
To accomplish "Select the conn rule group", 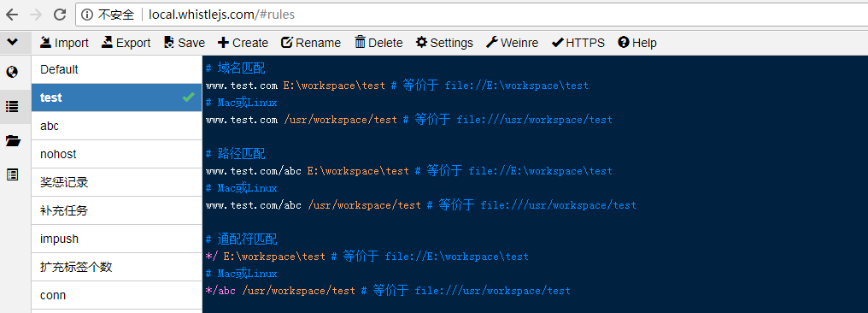I will pyautogui.click(x=117, y=295).
